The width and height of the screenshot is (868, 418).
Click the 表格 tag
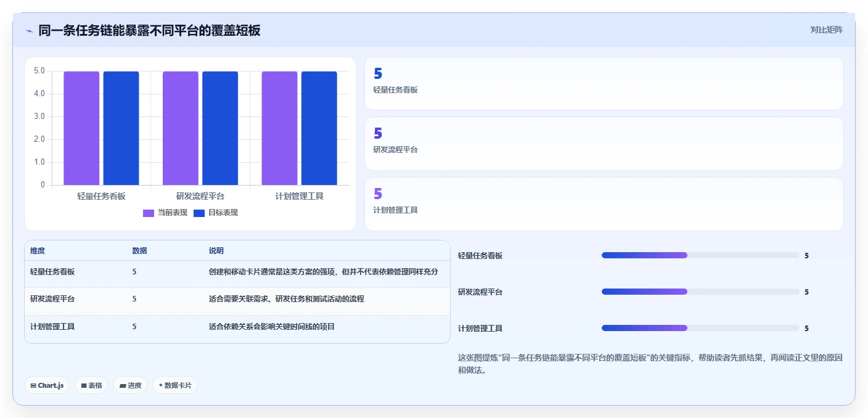point(91,385)
